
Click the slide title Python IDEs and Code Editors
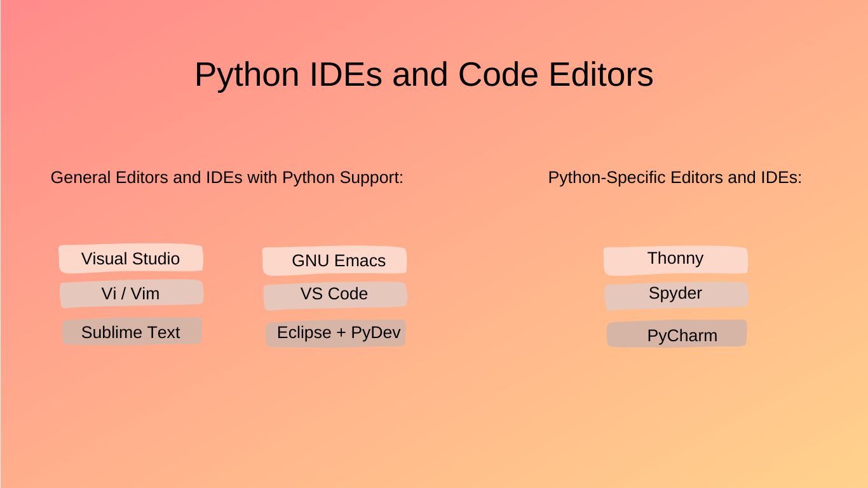pyautogui.click(x=424, y=74)
